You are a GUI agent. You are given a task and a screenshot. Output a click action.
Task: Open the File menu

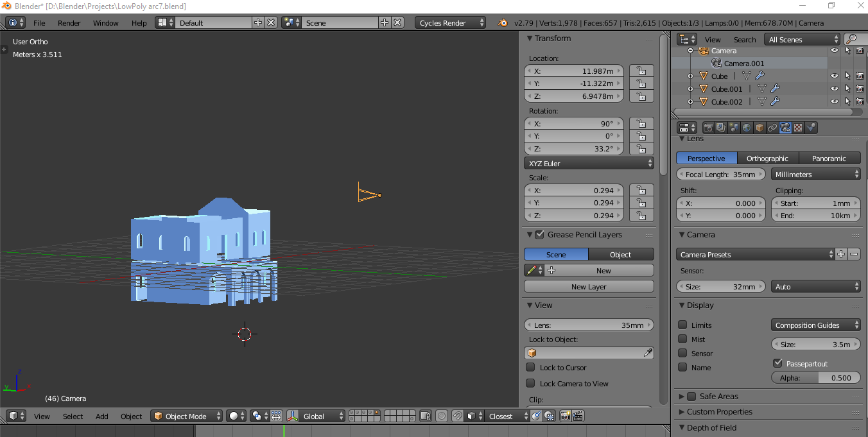[39, 23]
